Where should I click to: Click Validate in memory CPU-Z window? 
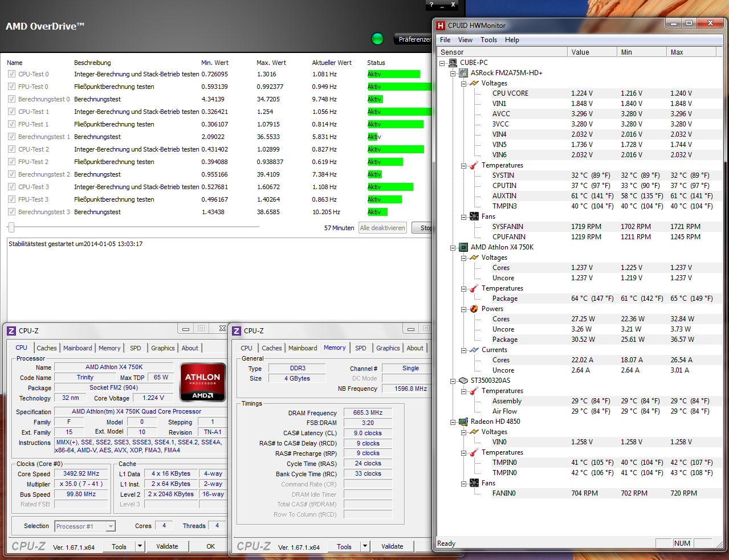point(392,546)
